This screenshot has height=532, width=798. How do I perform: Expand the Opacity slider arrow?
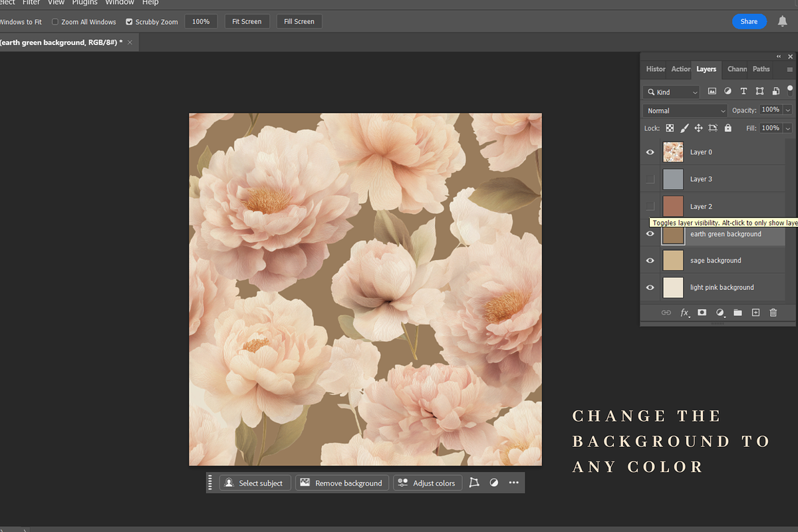click(x=788, y=110)
